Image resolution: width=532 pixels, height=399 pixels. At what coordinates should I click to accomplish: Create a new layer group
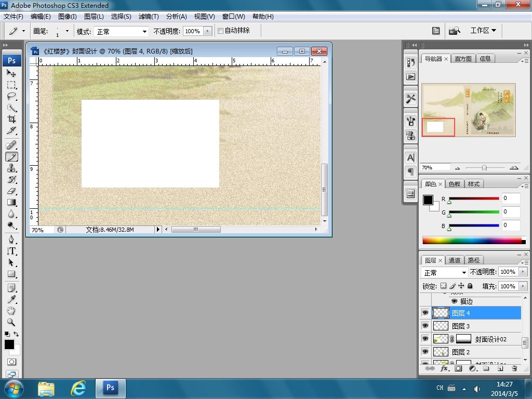486,368
